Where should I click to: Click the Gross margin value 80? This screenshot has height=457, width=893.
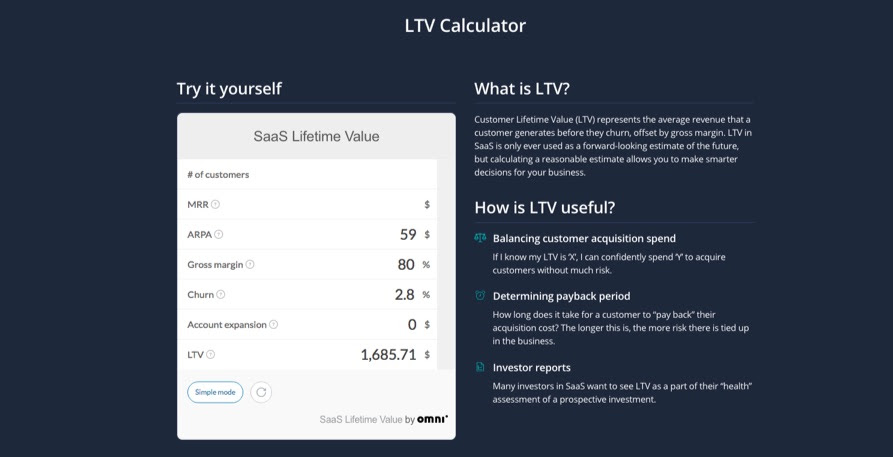coord(406,264)
